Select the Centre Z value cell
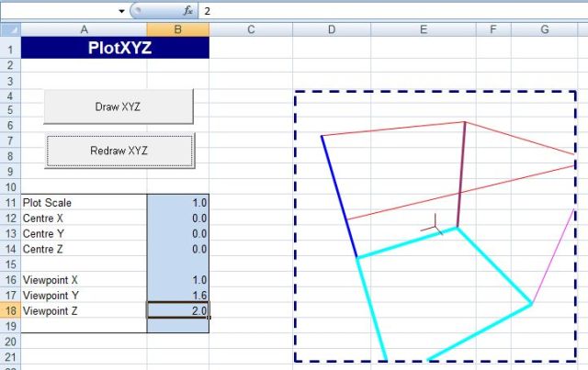This screenshot has height=370, width=588. (177, 249)
